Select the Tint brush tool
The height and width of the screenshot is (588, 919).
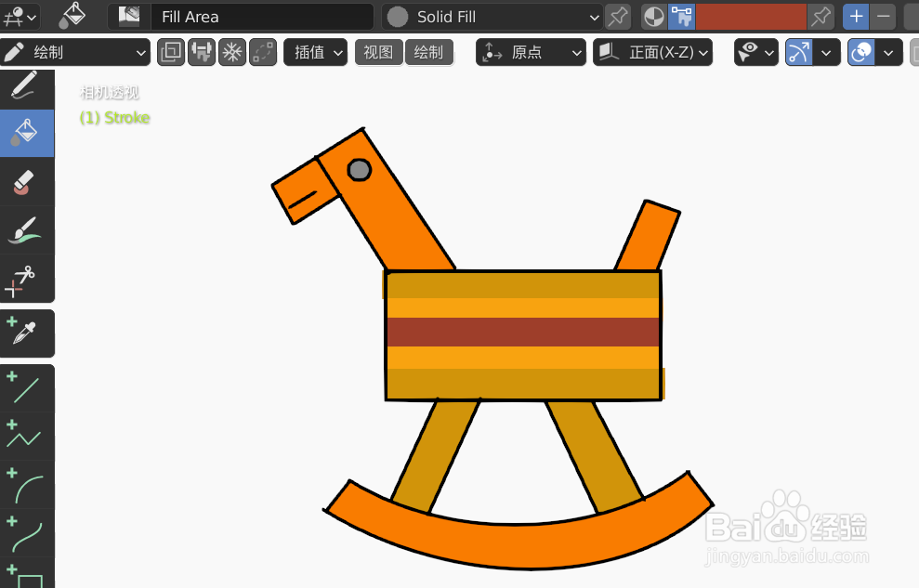click(26, 229)
